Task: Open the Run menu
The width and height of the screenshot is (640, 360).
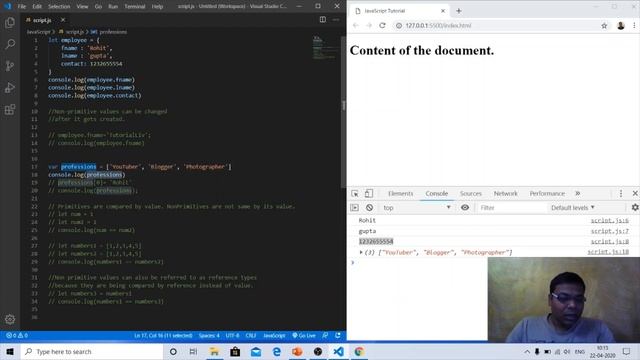Action: tap(113, 7)
